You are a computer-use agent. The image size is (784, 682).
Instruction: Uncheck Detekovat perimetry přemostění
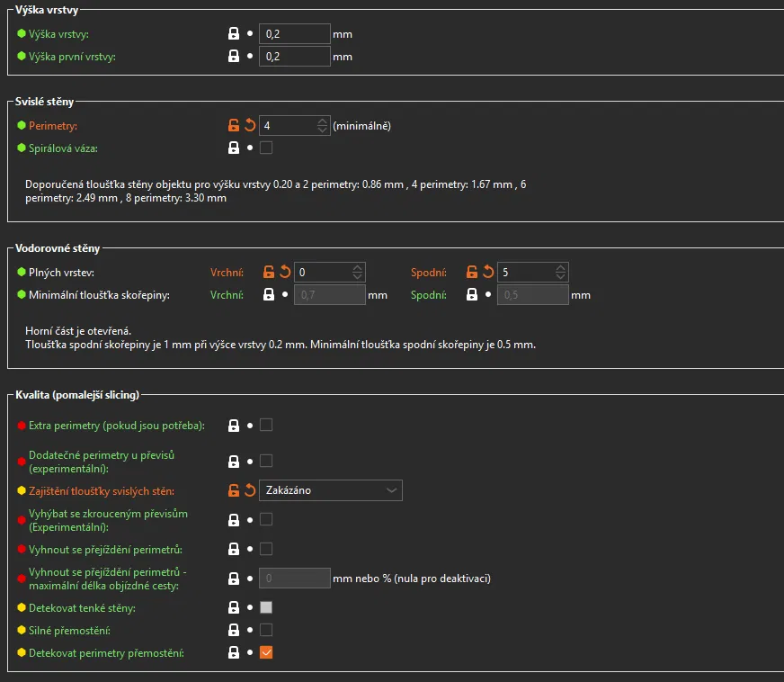[266, 652]
